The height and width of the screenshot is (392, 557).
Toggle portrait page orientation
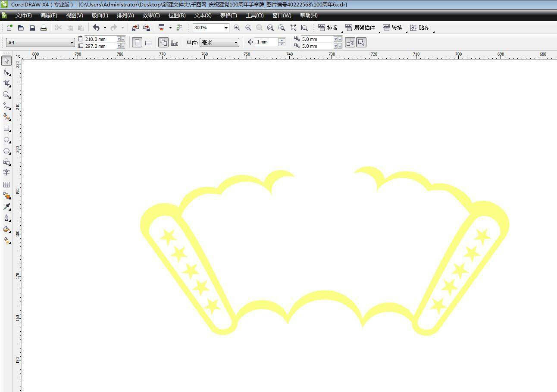137,43
